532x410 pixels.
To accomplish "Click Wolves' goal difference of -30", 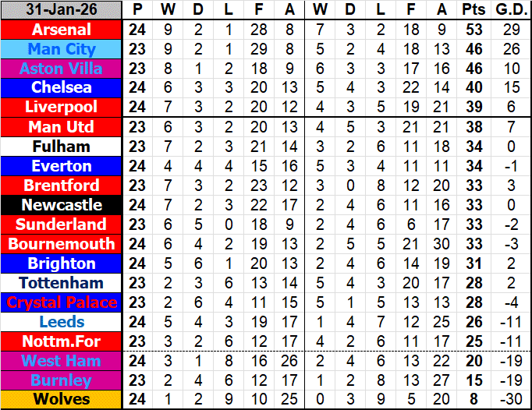I will pyautogui.click(x=510, y=400).
